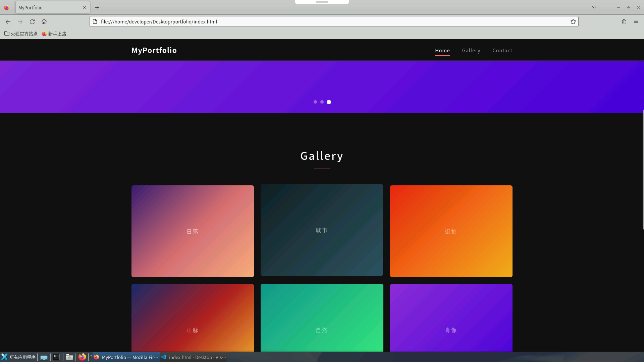Open the browser home page

[44, 21]
